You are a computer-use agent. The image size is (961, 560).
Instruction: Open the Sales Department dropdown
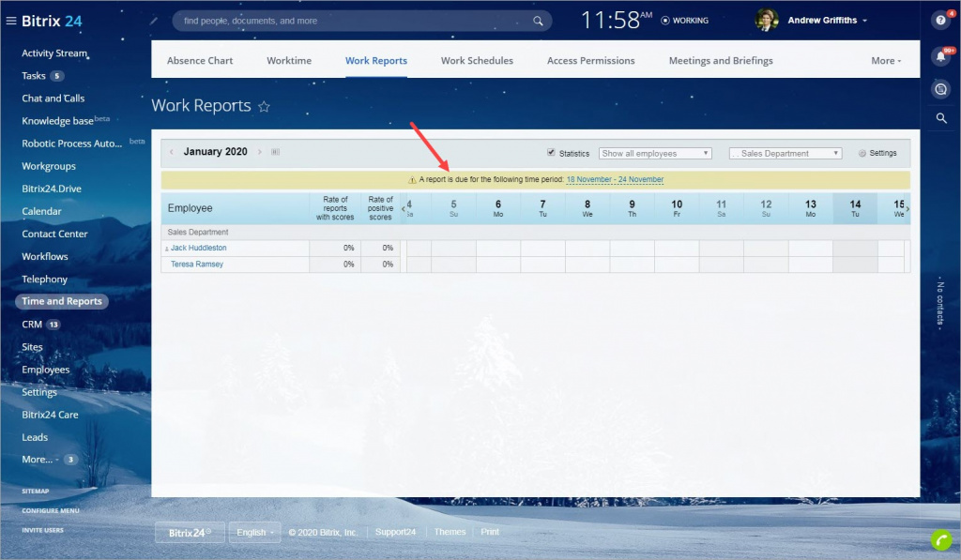pyautogui.click(x=786, y=153)
